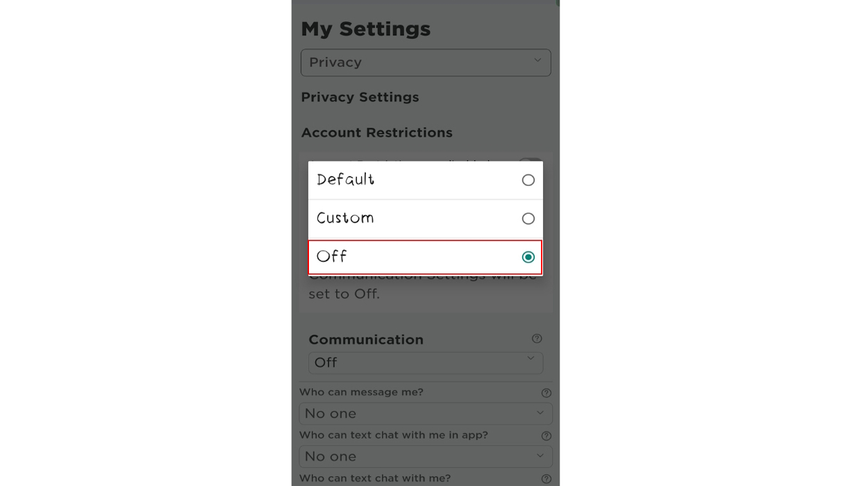Expand the "Who can text chat with me in app?" dropdown
This screenshot has width=868, height=486.
pos(426,456)
